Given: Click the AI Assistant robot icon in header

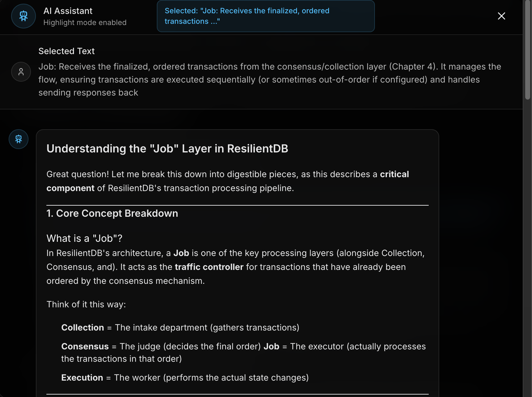Looking at the screenshot, I should pyautogui.click(x=24, y=16).
